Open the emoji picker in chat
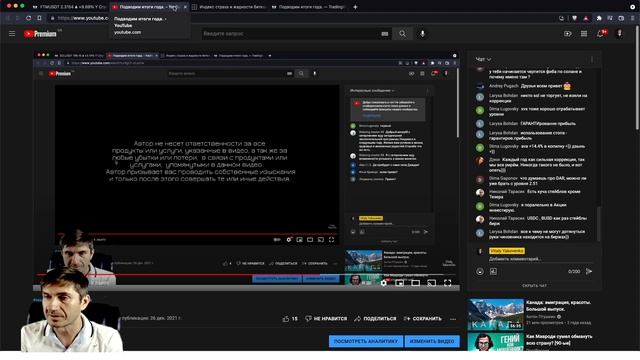 pos(480,271)
